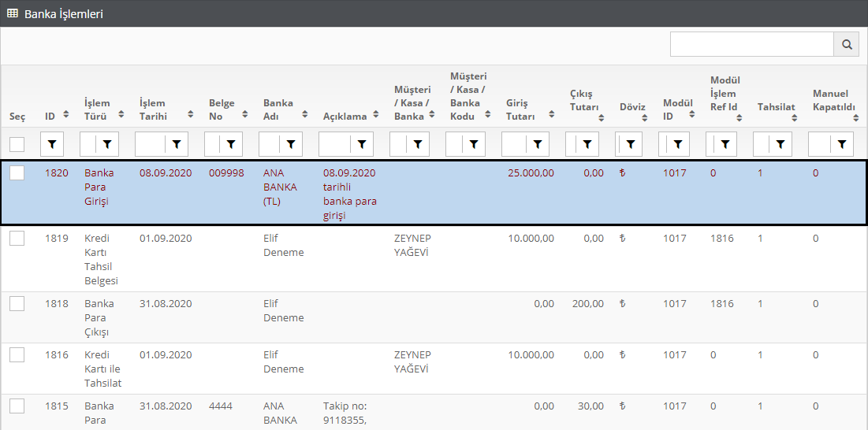The image size is (868, 430).
Task: Tick the checkbox for row 1820
Action: coord(17,173)
